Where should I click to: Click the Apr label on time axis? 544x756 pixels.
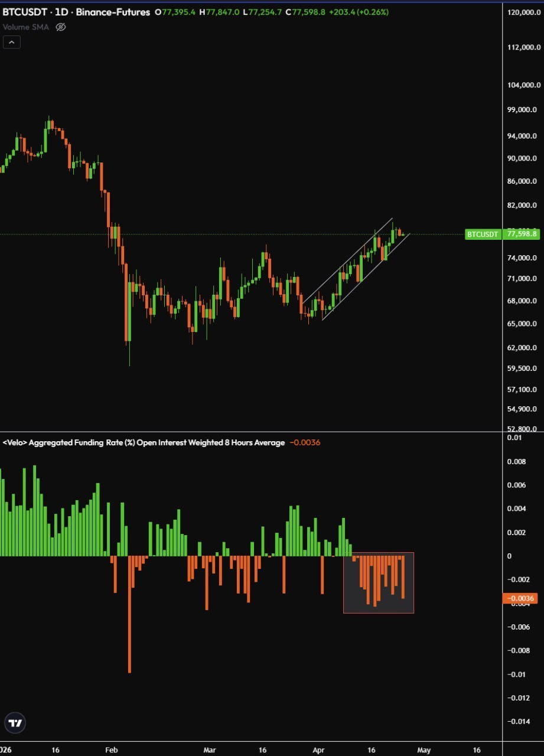[x=318, y=750]
